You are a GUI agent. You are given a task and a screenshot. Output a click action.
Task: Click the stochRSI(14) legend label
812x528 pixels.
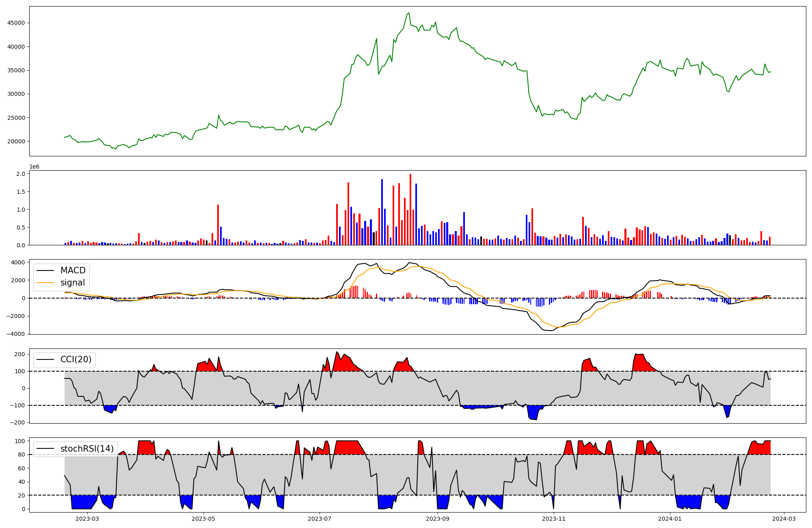87,449
